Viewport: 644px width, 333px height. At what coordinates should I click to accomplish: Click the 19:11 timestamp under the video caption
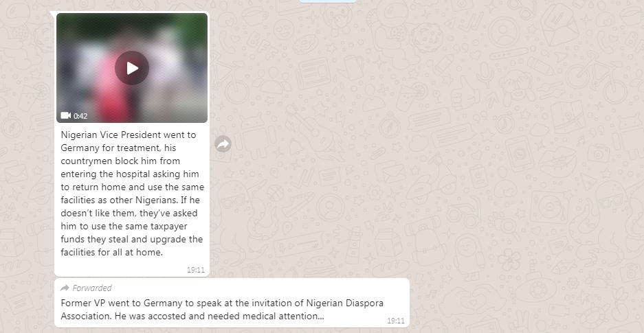click(x=195, y=270)
